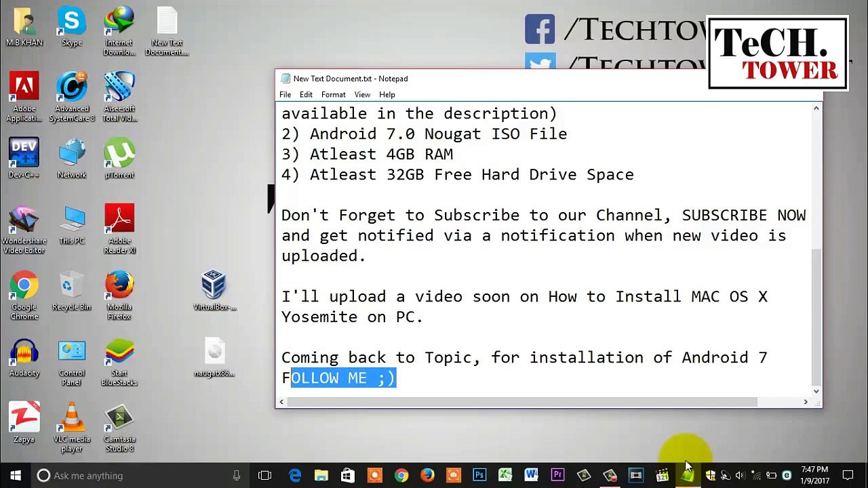This screenshot has height=488, width=868.
Task: Open the Notepad File menu
Action: 285,95
